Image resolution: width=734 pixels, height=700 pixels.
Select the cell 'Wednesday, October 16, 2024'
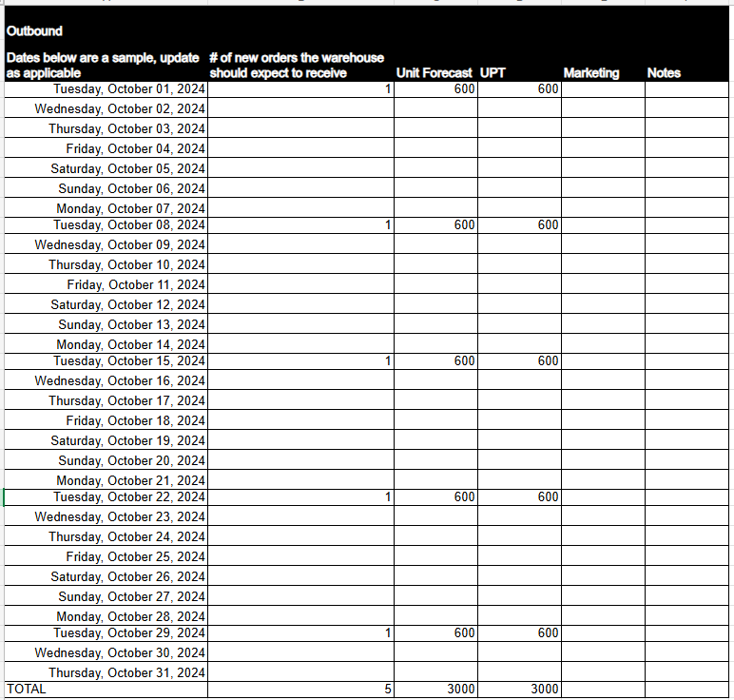click(106, 380)
